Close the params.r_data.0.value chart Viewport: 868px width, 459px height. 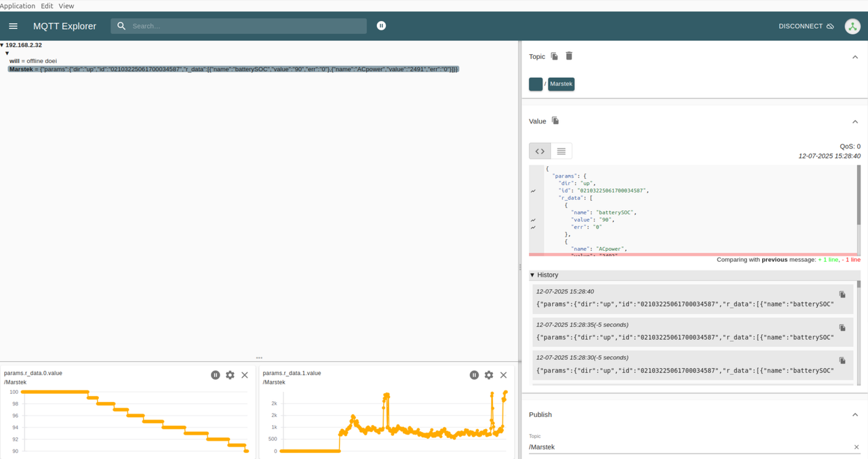[x=245, y=375]
